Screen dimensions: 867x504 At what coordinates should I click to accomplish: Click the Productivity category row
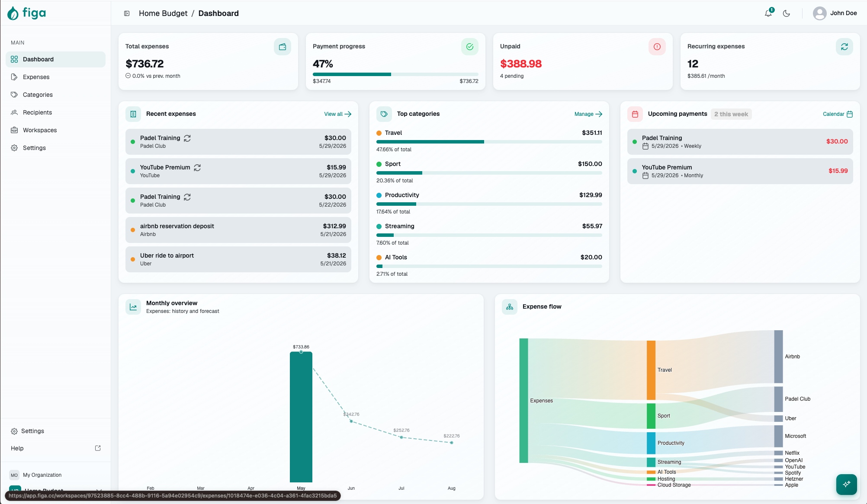pos(489,203)
